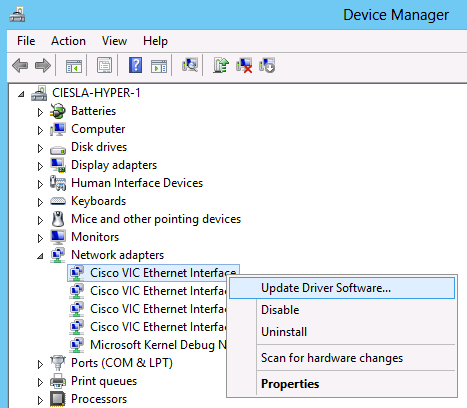Expand the Display adapters category
Screen dimensions: 467x408
click(40, 166)
